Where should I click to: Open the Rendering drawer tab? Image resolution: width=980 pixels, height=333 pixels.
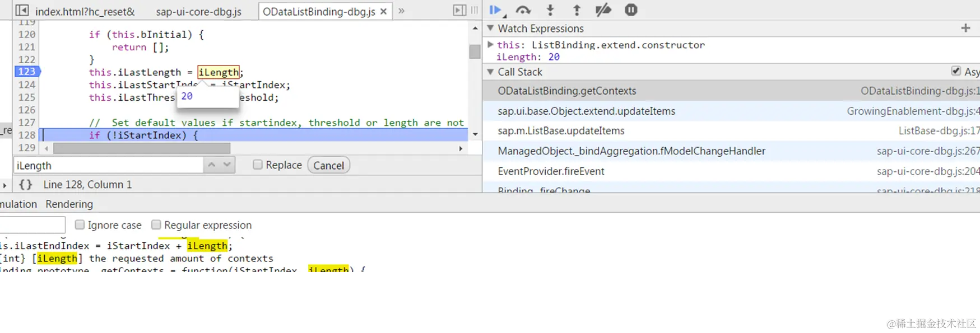tap(69, 204)
